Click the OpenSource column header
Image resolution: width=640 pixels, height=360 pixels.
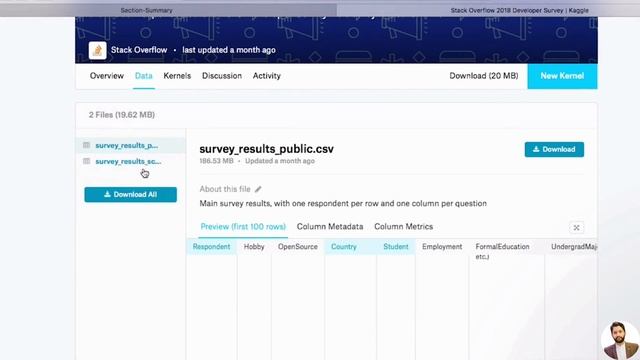(x=298, y=247)
